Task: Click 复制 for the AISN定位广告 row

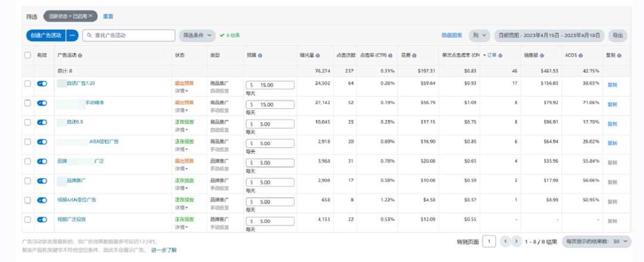Action: [612, 143]
